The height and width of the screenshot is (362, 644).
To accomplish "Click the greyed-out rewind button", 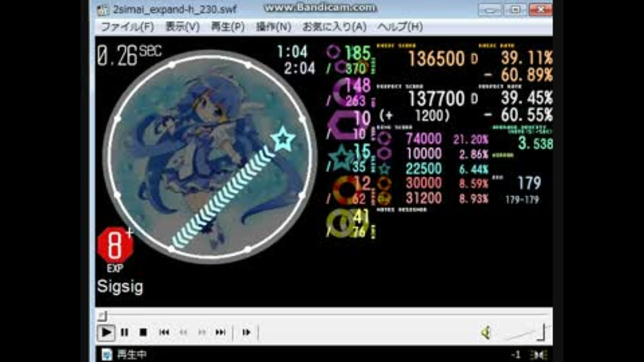I will [x=183, y=333].
